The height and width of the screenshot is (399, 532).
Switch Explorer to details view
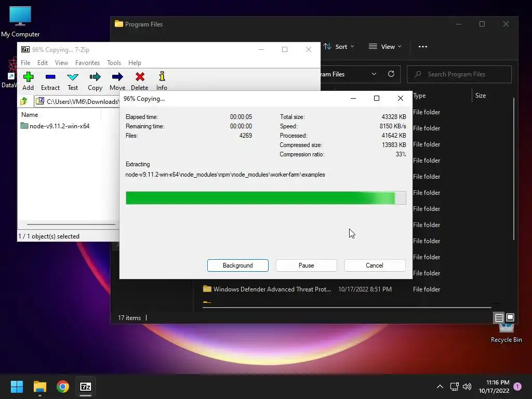pos(499,317)
